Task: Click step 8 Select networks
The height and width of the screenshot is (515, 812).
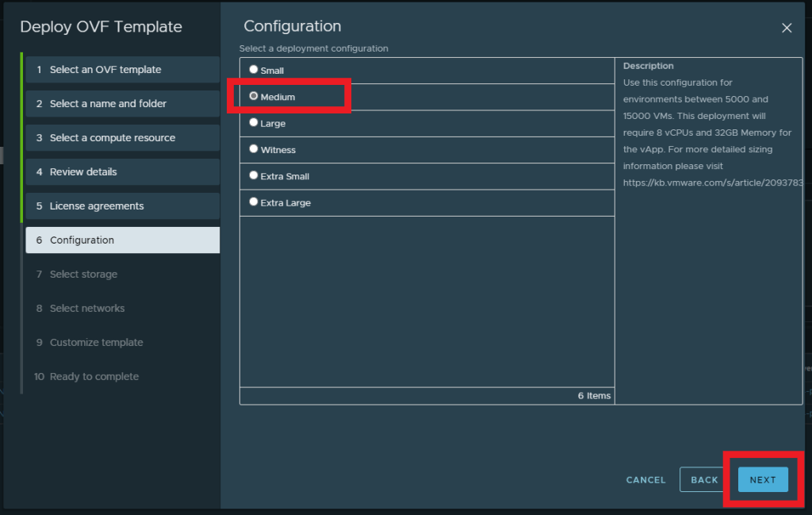Action: 86,309
